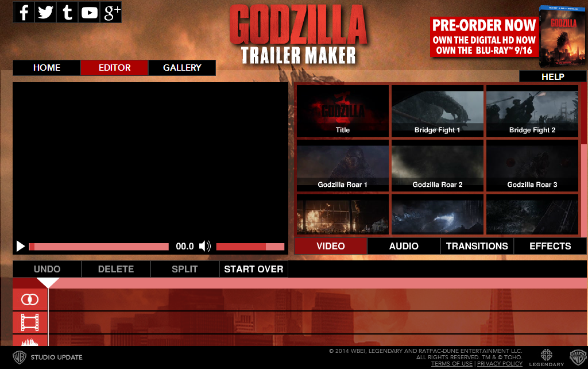Open the TRANSITIONS tab
This screenshot has height=369, width=588.
pos(477,246)
